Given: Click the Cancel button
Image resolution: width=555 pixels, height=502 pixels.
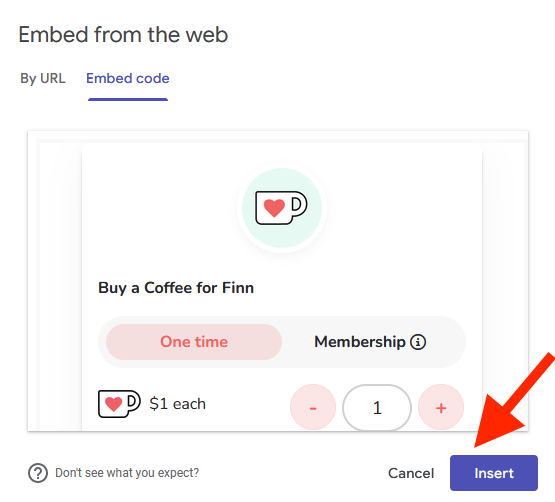Looking at the screenshot, I should tap(411, 473).
